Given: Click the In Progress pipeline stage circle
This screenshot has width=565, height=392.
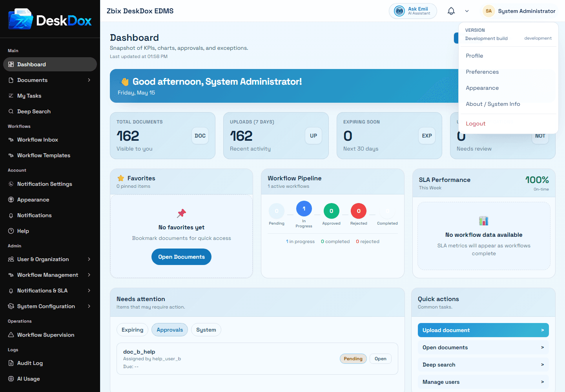Looking at the screenshot, I should click(x=304, y=209).
